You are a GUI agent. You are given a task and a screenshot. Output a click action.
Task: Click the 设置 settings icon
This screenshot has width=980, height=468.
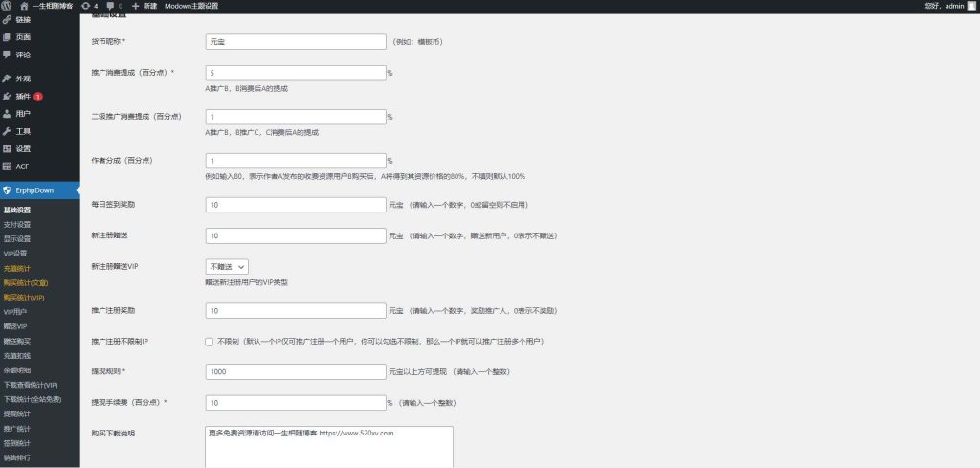click(7, 148)
